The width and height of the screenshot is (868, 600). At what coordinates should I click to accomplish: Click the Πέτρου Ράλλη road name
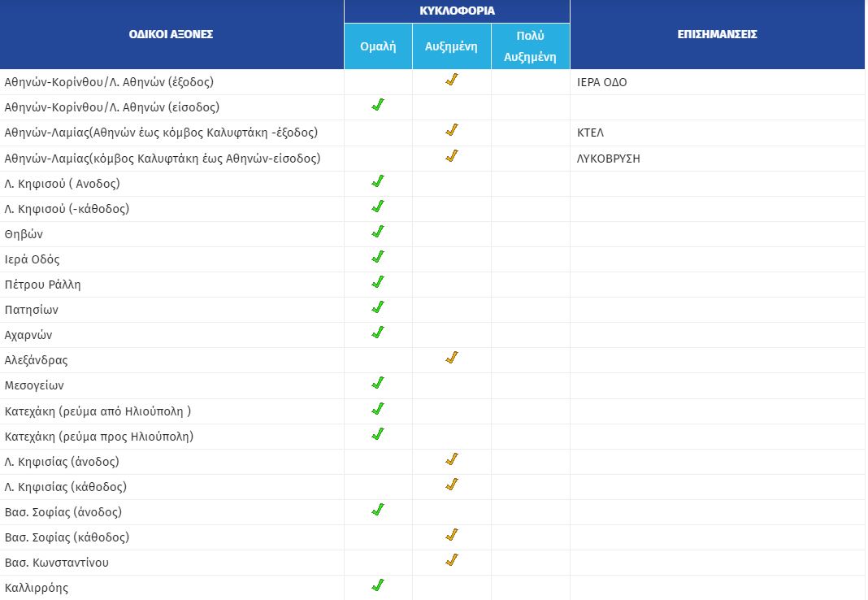point(43,285)
